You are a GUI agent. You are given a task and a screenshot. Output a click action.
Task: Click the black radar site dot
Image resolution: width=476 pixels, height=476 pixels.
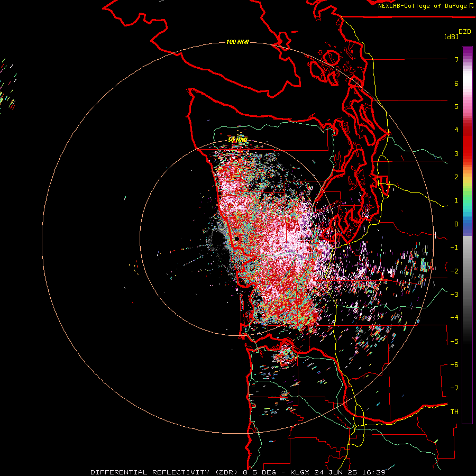pyautogui.click(x=237, y=239)
